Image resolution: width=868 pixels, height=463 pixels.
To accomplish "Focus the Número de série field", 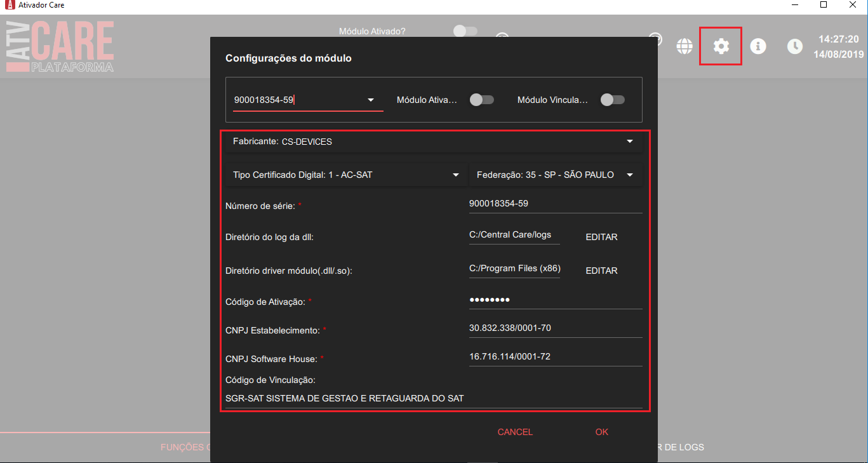I will point(556,204).
